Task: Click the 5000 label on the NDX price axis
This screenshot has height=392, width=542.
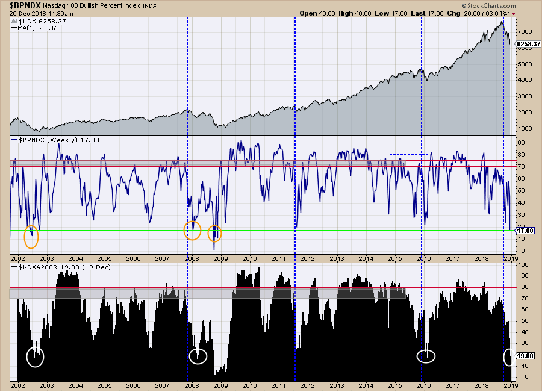Action: 525,64
